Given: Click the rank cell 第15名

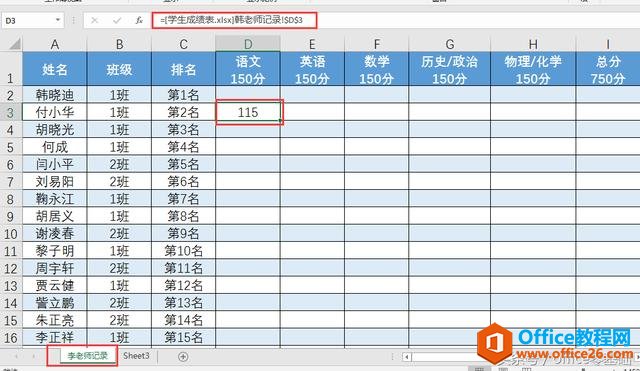Looking at the screenshot, I should tap(184, 338).
